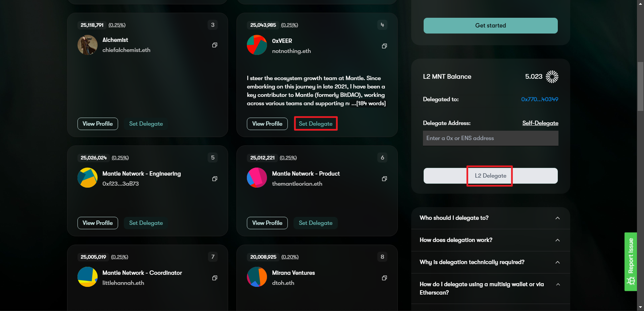Copy Mantle Network - Product address icon

(x=384, y=179)
